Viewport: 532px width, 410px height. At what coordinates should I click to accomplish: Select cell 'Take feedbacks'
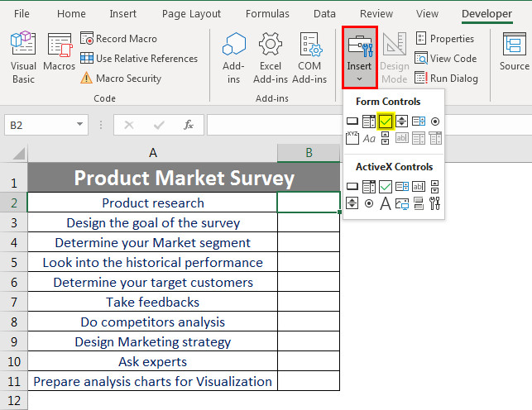153,302
